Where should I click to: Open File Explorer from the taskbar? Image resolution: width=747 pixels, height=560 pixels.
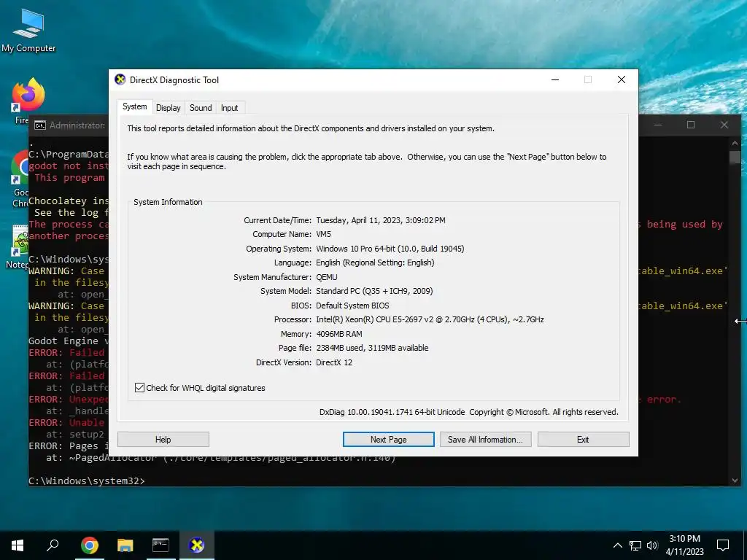click(125, 545)
